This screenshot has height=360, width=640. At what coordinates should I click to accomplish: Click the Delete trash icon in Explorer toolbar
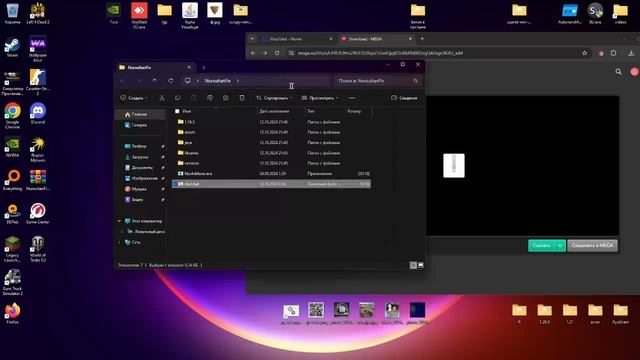(x=242, y=98)
